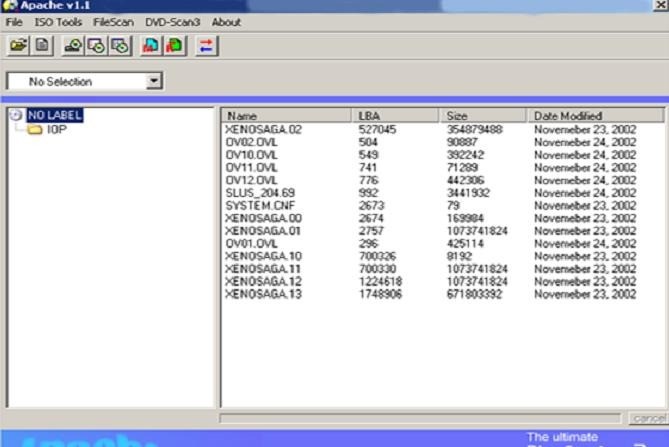
Task: Click size value 8192
Action: [x=459, y=256]
